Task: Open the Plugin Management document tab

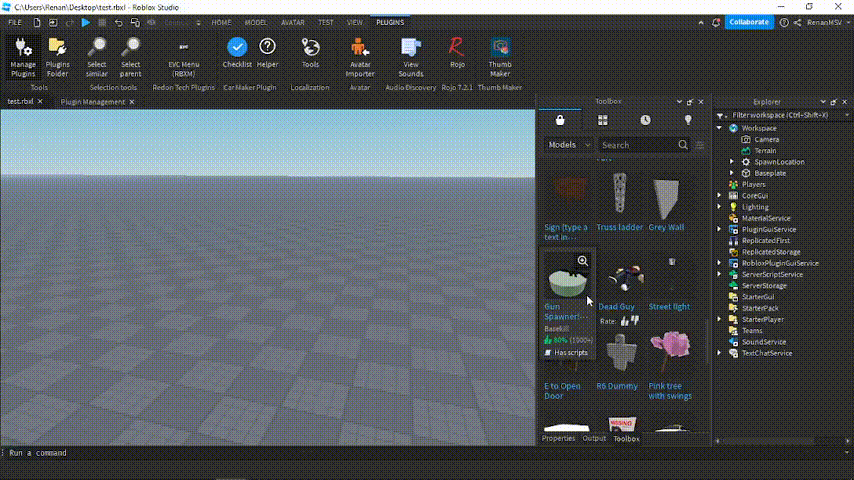Action: pos(93,102)
